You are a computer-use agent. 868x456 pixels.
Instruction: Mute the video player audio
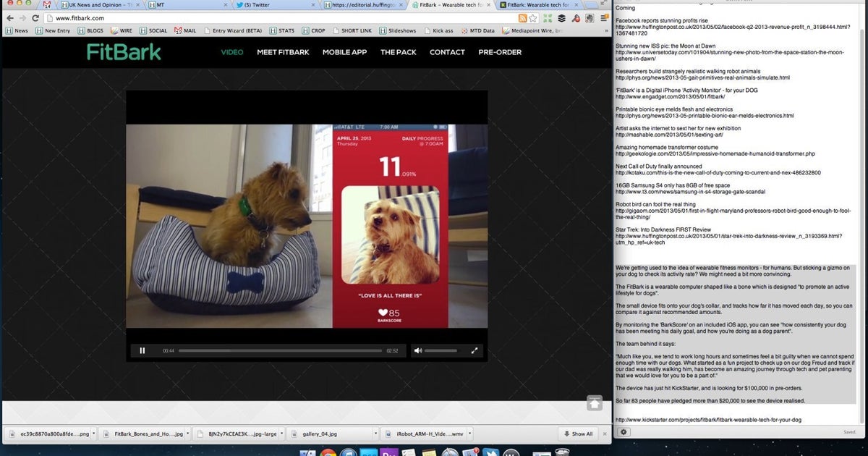tap(418, 351)
